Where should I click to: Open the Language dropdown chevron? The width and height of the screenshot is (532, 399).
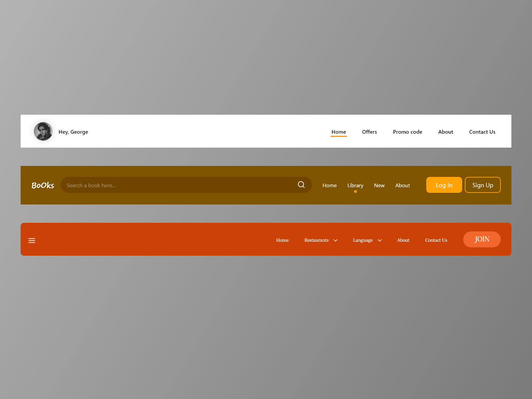pyautogui.click(x=379, y=240)
